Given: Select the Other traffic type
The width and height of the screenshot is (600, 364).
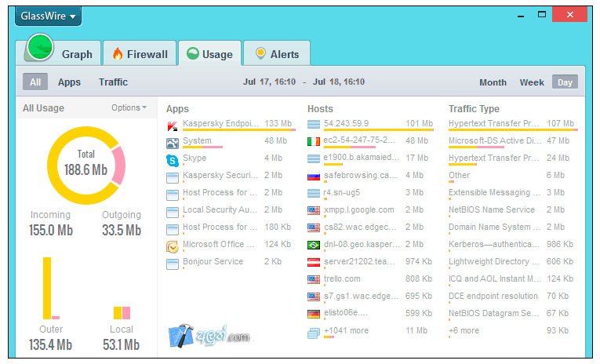Looking at the screenshot, I should pos(512,177).
